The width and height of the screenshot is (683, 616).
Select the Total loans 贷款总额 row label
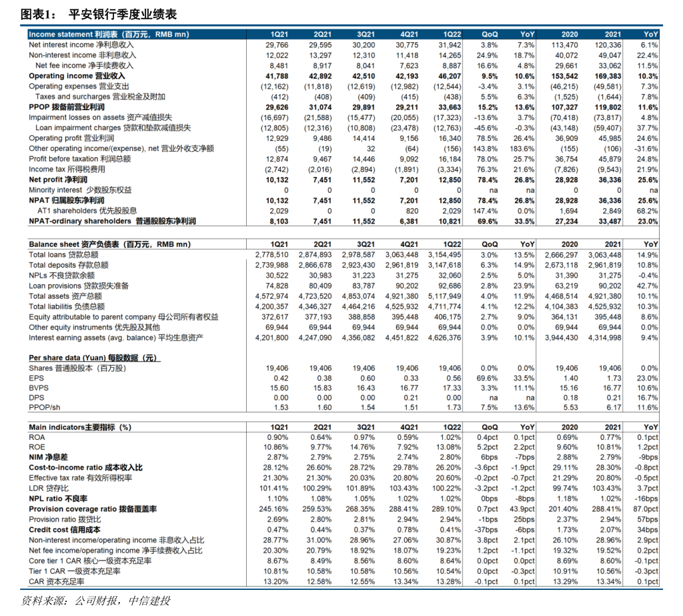pyautogui.click(x=63, y=255)
